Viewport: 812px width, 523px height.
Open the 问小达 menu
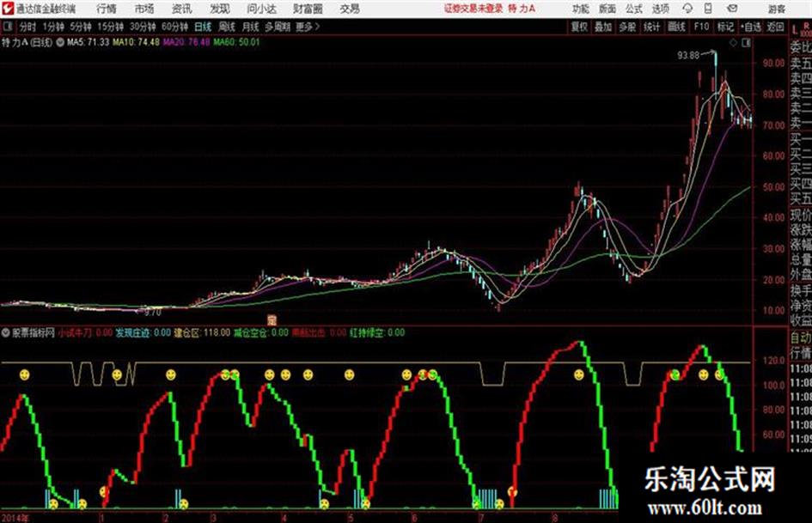pos(261,9)
